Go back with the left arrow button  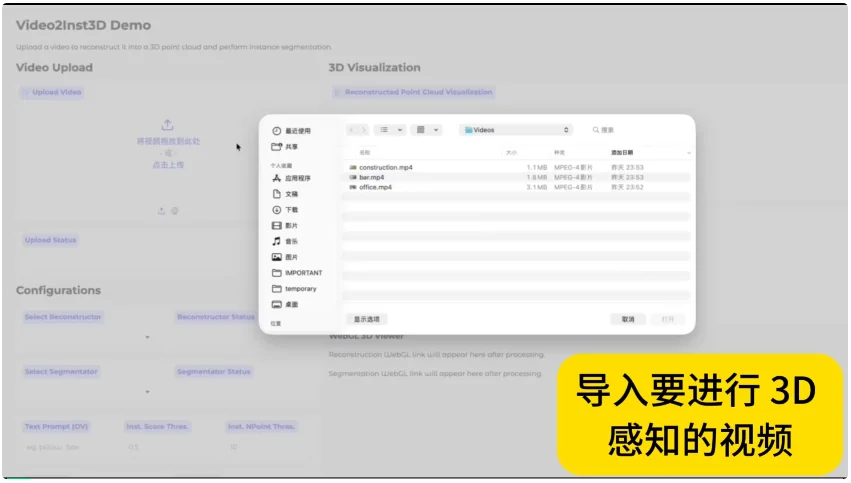tap(352, 130)
